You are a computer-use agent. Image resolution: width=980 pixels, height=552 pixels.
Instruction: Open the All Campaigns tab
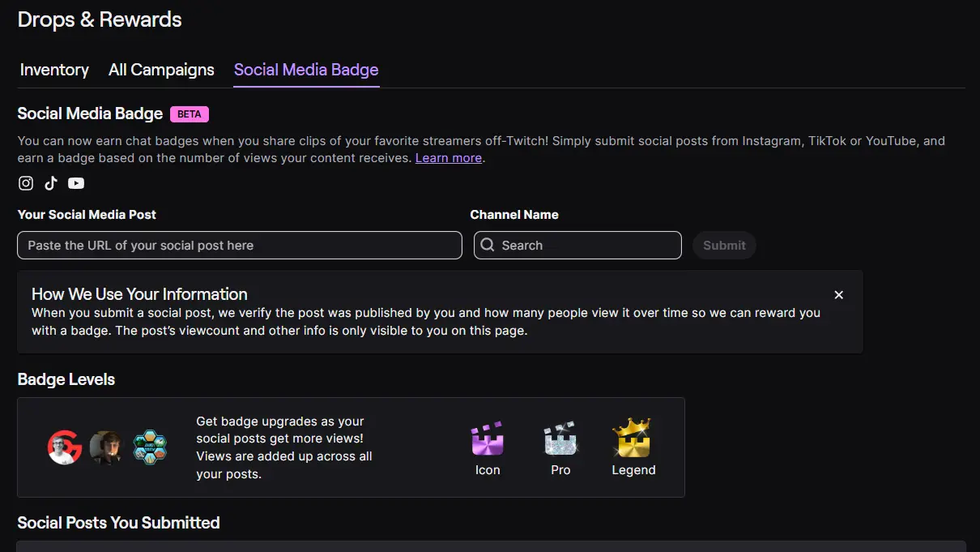(x=160, y=70)
